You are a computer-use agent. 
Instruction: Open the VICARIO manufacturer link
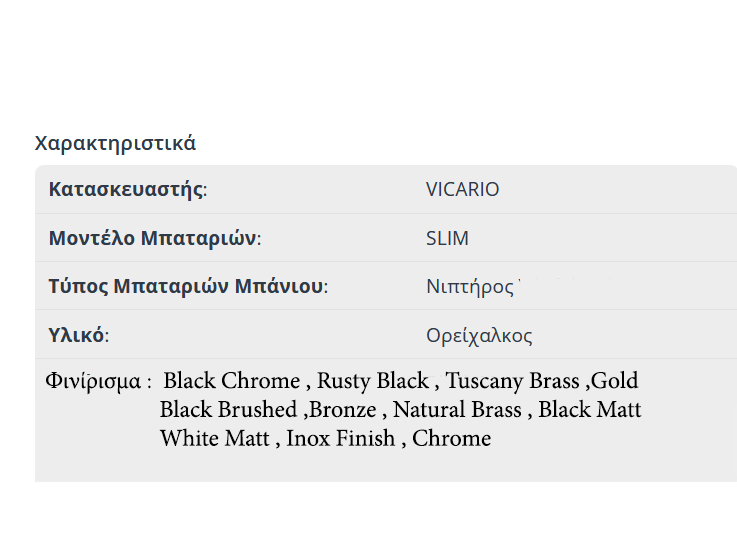coord(462,190)
